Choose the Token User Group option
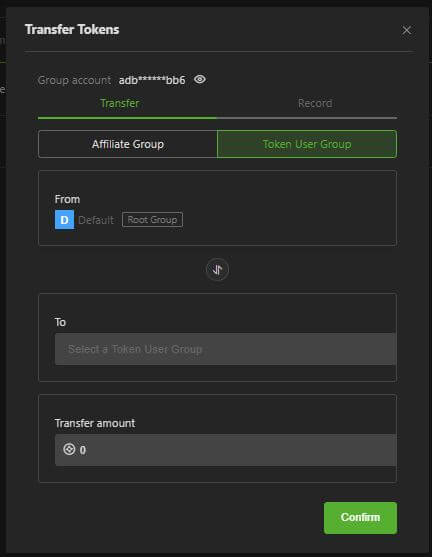432x557 pixels. coord(307,144)
